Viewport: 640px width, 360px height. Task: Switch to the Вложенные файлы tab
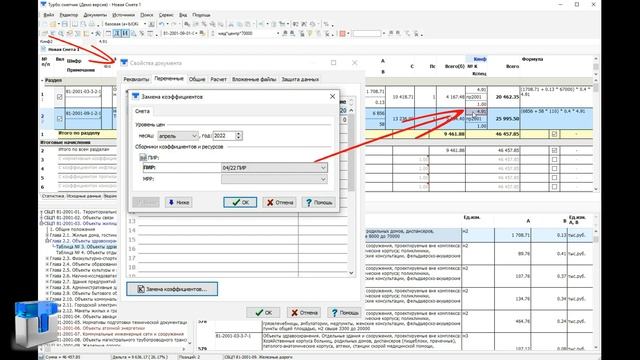[x=254, y=79]
